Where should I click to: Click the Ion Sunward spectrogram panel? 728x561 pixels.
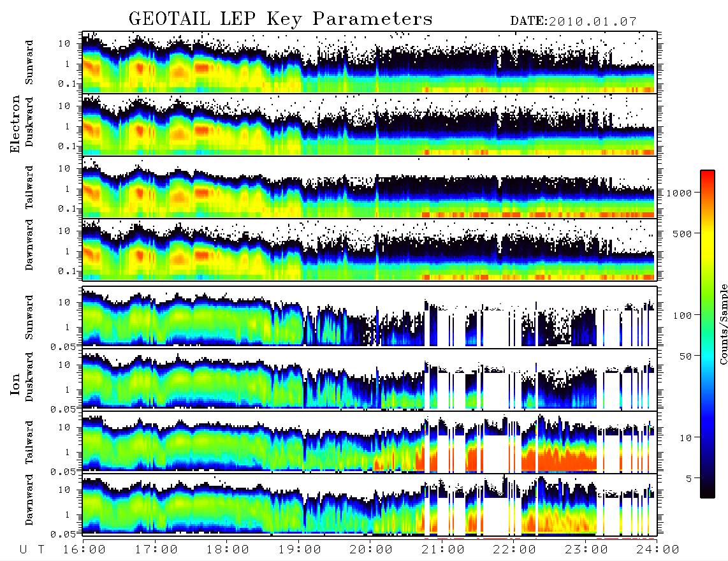(370, 317)
